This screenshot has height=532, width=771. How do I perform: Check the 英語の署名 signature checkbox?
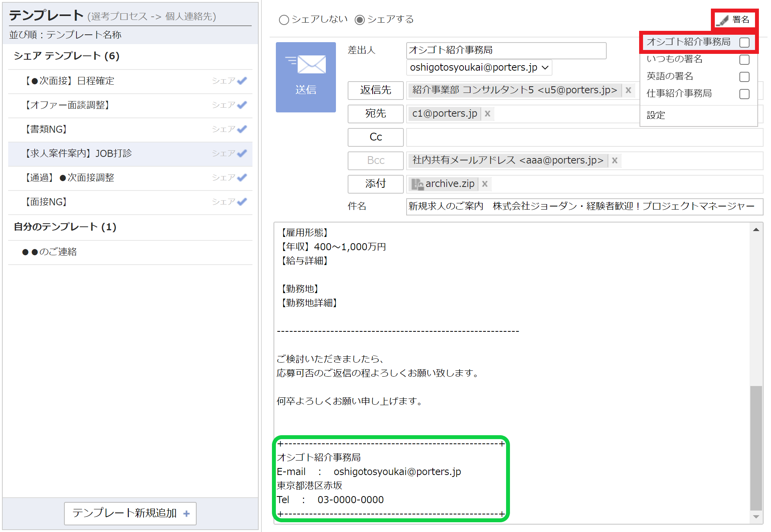(744, 77)
